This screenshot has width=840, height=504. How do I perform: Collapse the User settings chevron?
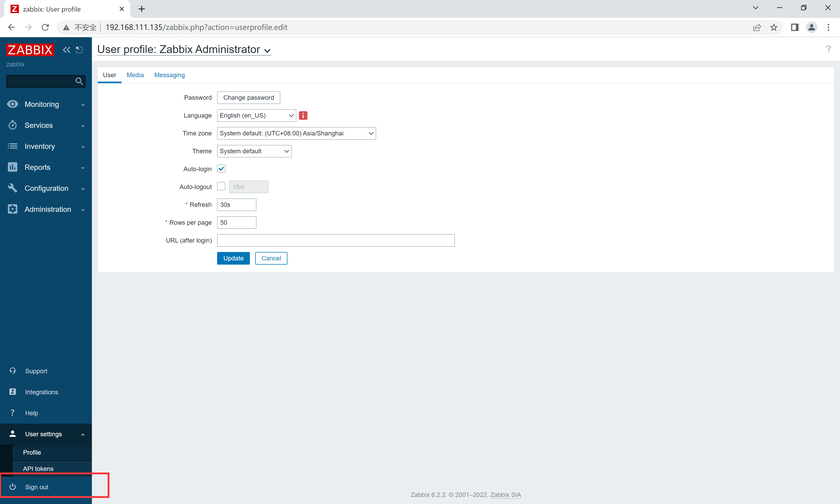83,434
